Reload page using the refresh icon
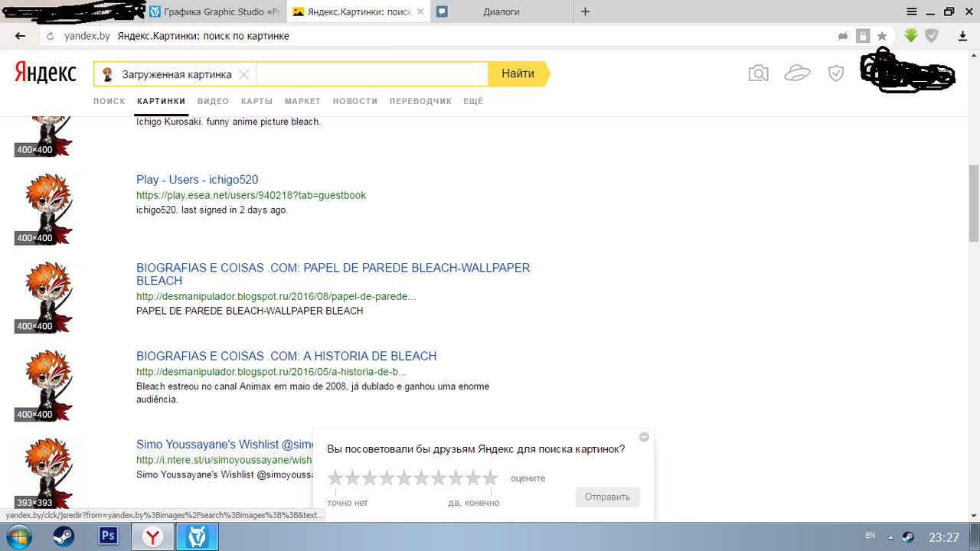Image resolution: width=980 pixels, height=551 pixels. [x=51, y=36]
